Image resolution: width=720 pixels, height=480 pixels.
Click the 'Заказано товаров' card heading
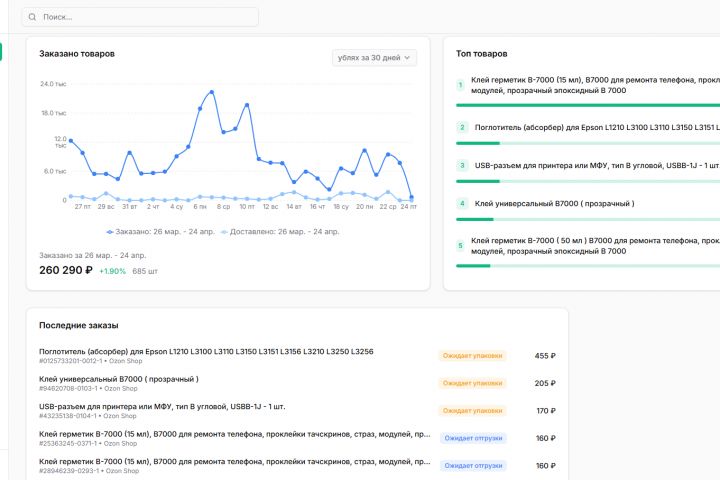click(x=77, y=54)
